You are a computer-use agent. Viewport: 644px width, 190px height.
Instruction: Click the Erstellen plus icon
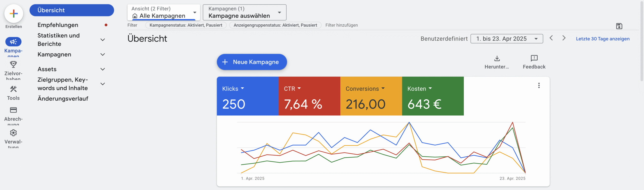coord(14,14)
